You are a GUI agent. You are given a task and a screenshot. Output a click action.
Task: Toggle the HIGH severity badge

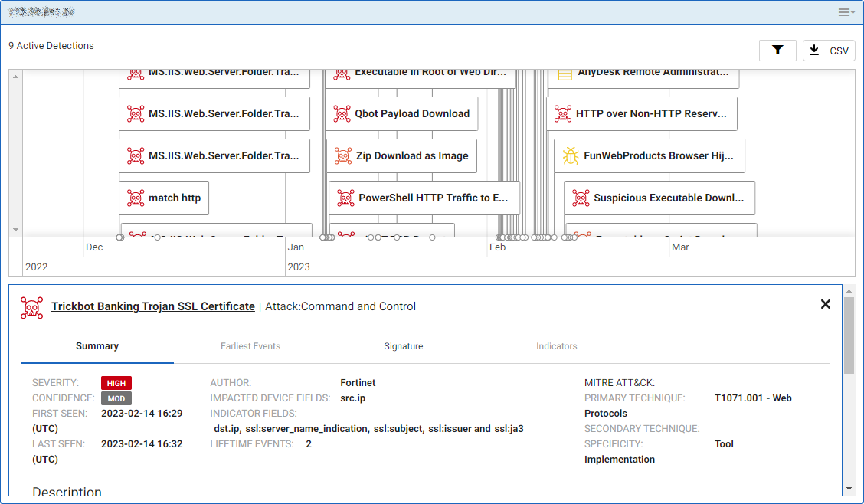tap(116, 383)
